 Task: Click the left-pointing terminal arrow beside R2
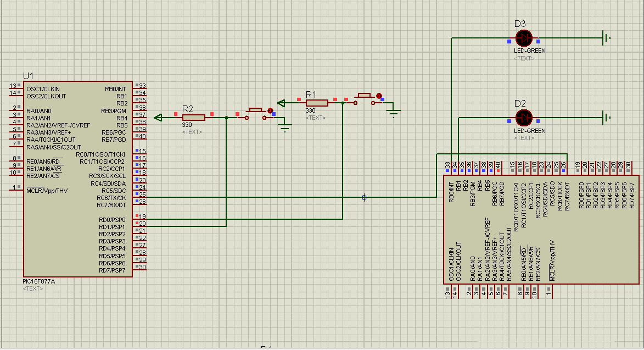tap(158, 117)
